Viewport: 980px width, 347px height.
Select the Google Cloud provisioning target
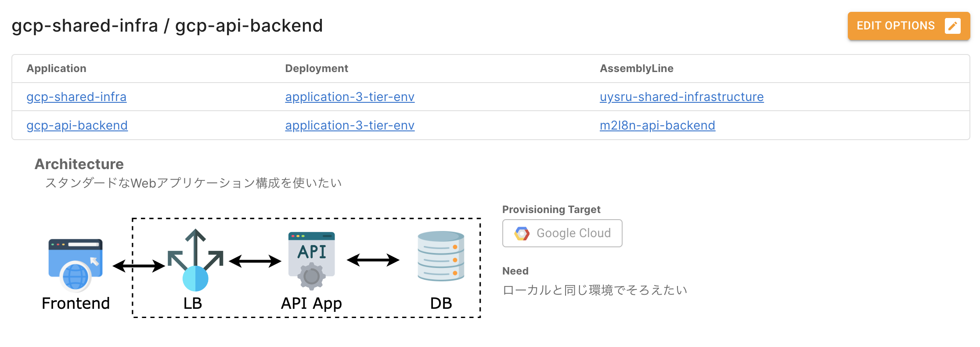point(562,233)
